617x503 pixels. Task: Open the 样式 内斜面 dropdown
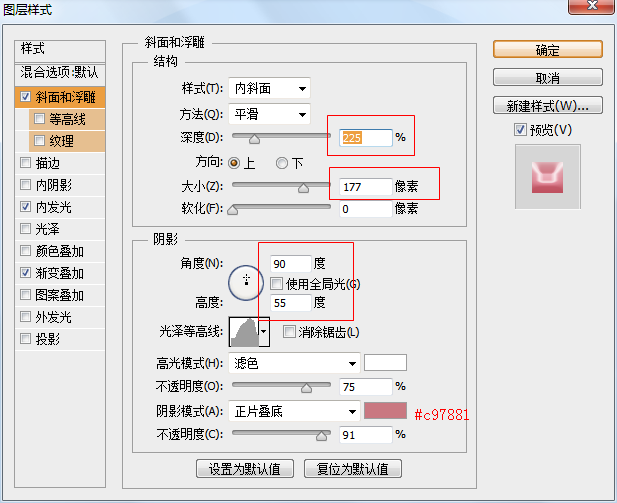[x=269, y=89]
